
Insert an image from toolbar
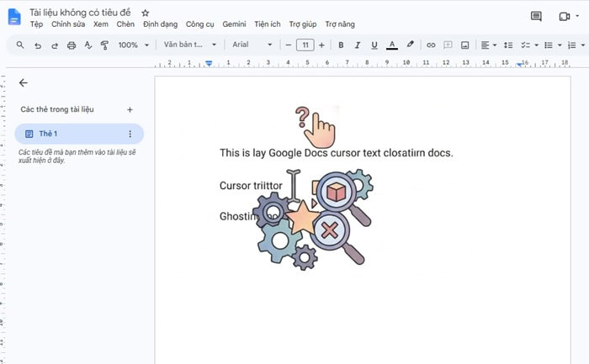[x=465, y=45]
